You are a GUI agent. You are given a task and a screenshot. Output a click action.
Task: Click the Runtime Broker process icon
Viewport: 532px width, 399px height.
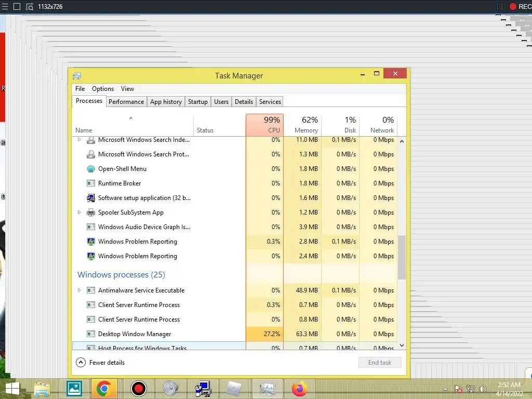pos(90,183)
